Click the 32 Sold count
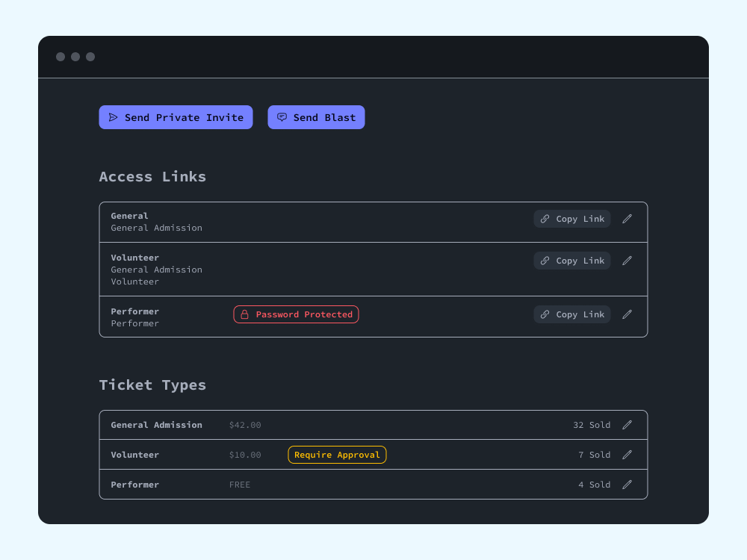747x560 pixels. (592, 425)
